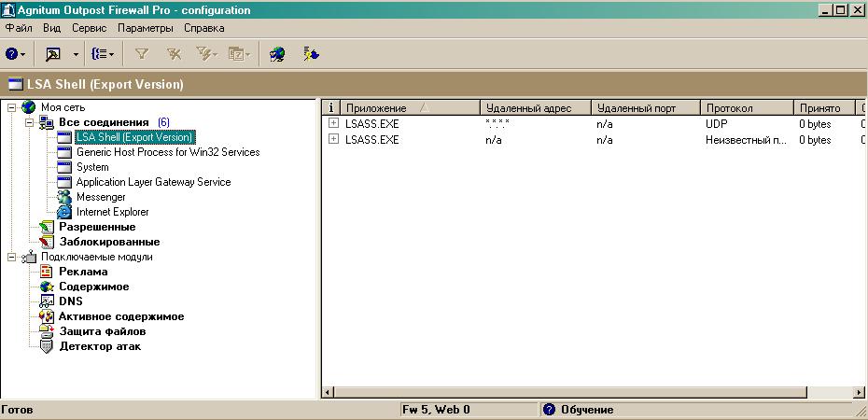This screenshot has width=868, height=420.
Task: Click the Защита файлов plugin icon
Action: (x=47, y=331)
